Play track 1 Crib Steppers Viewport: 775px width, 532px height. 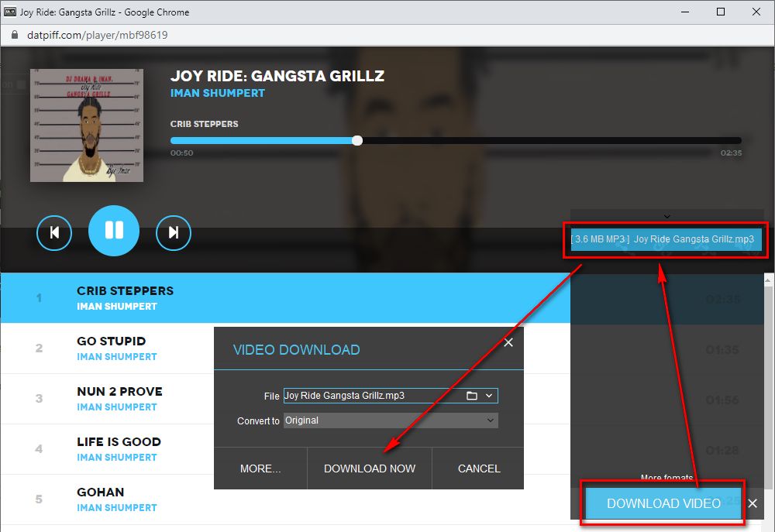[x=285, y=298]
